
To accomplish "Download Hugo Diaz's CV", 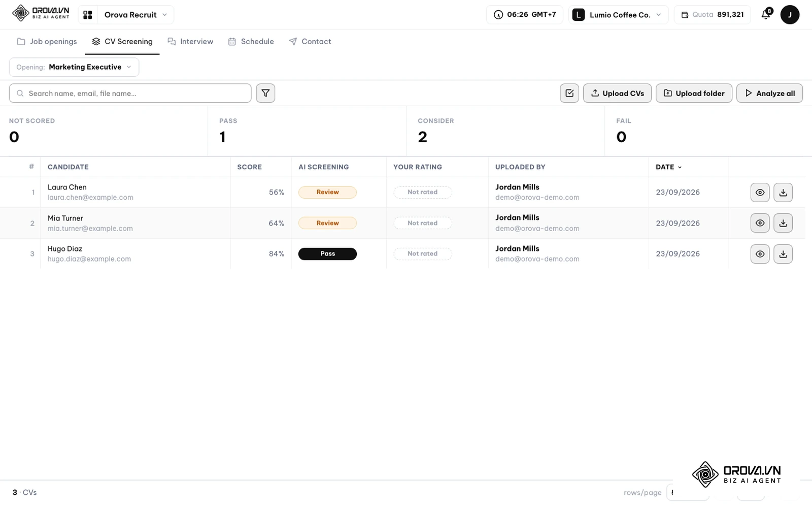I will click(x=783, y=254).
